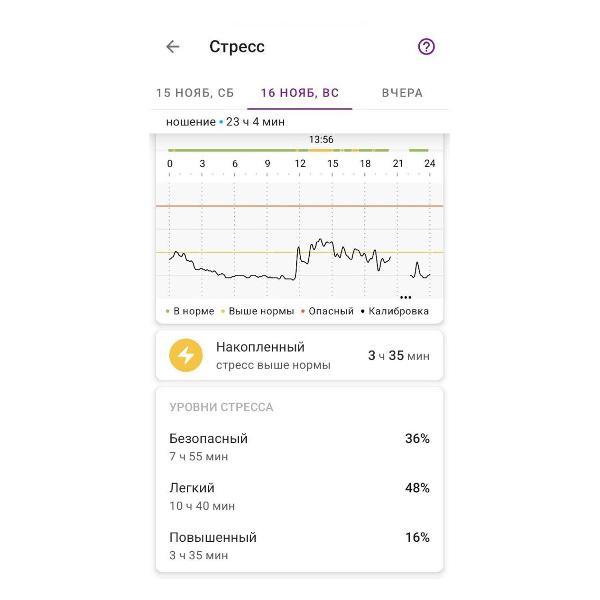Tap the three dots below the chart
The width and height of the screenshot is (600, 600).
click(405, 297)
